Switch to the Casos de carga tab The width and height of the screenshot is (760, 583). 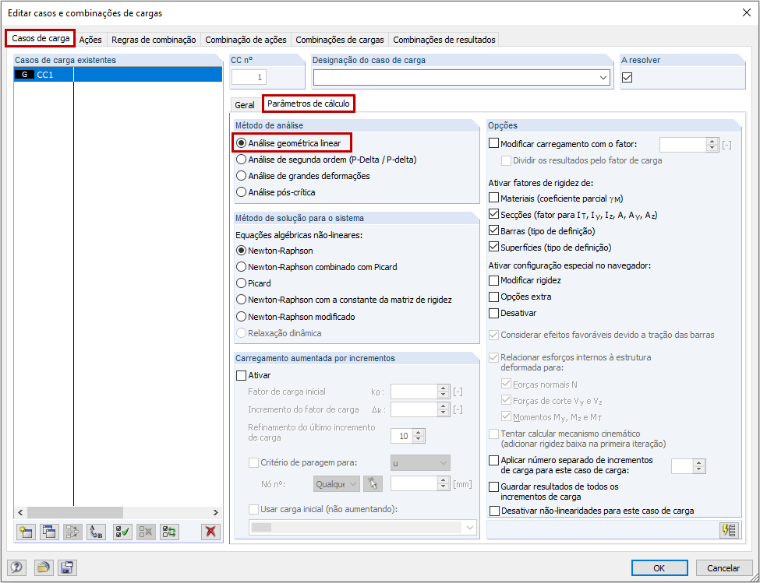pos(41,38)
